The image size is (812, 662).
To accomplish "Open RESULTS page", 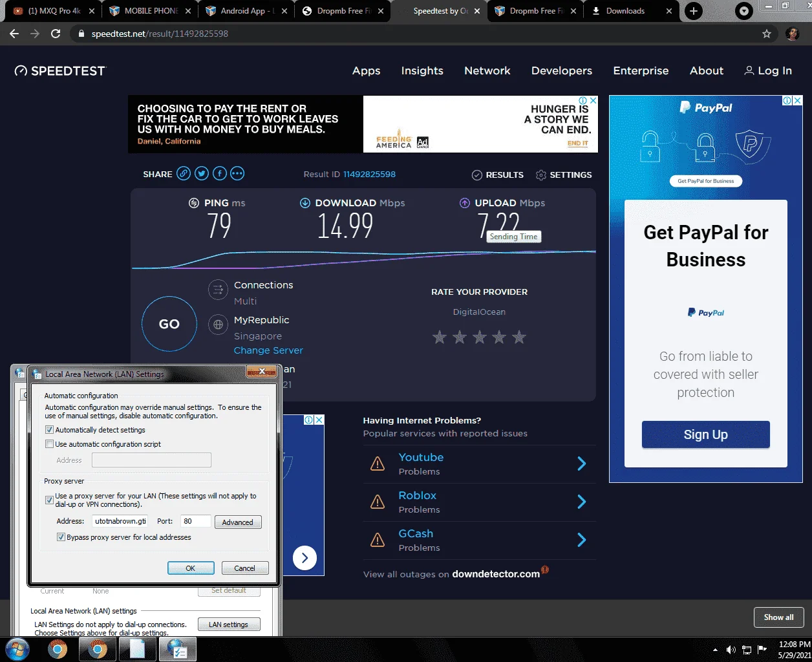I will [498, 175].
